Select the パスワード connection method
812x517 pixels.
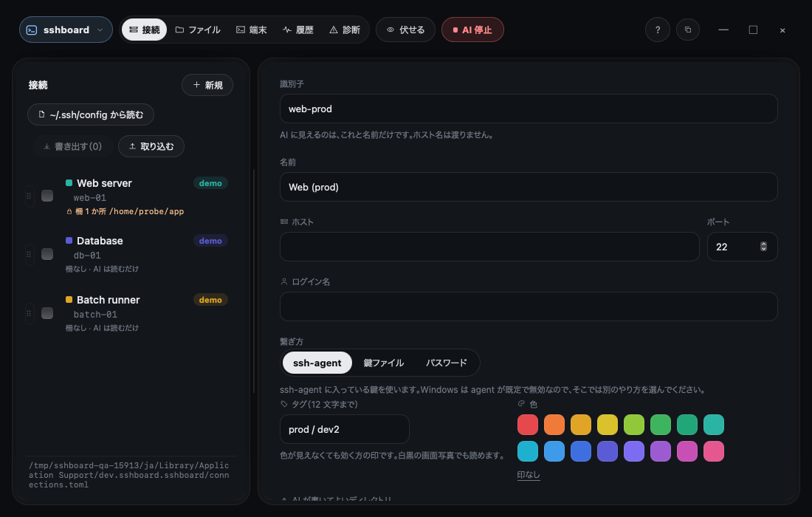click(446, 363)
